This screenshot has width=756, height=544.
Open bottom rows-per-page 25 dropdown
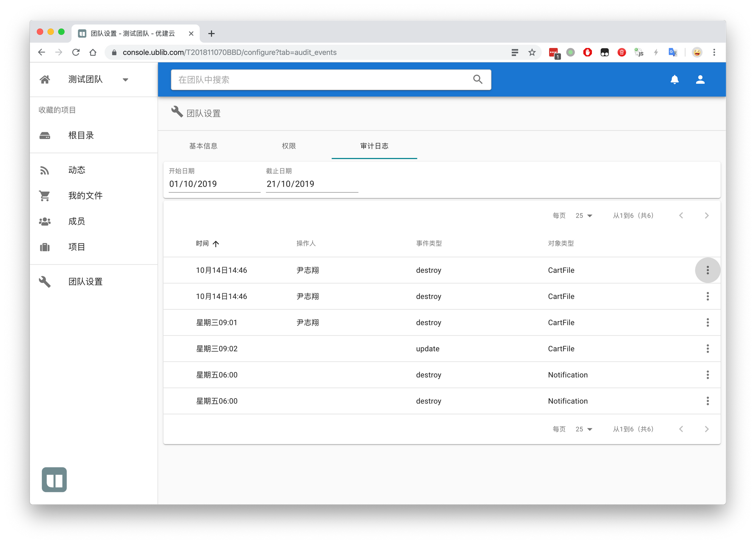[584, 429]
